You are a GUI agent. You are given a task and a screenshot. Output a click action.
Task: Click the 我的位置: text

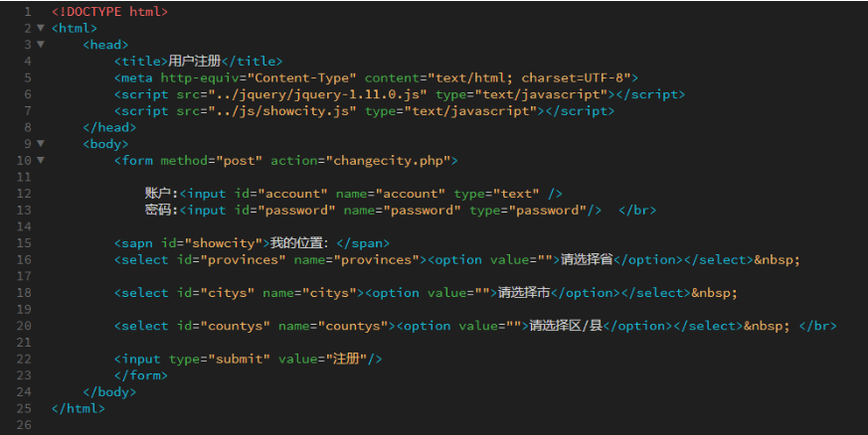tap(299, 243)
